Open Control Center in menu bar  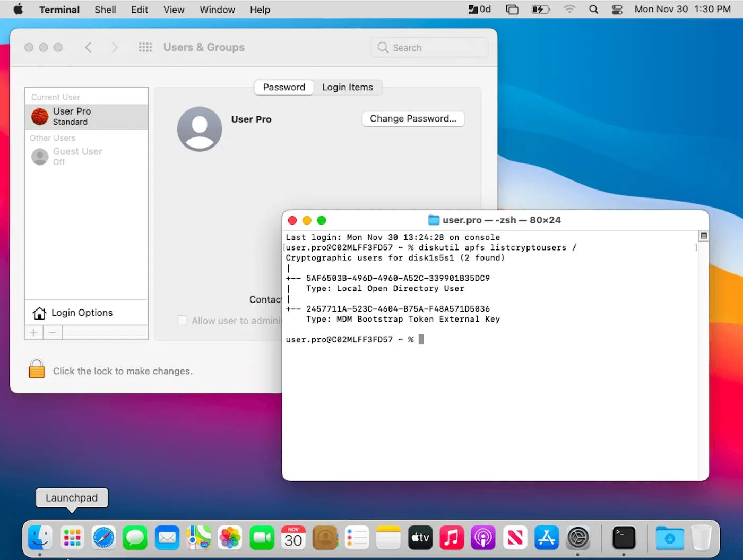pos(617,10)
